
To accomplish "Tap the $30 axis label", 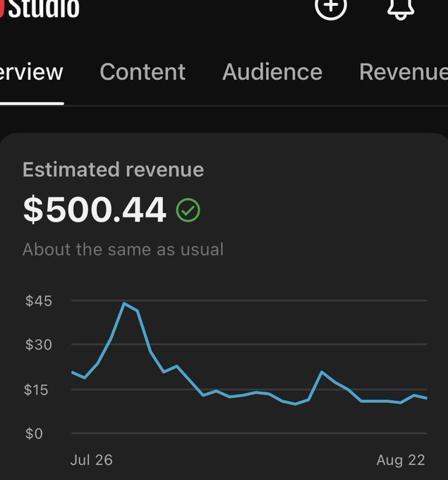I will 39,344.
